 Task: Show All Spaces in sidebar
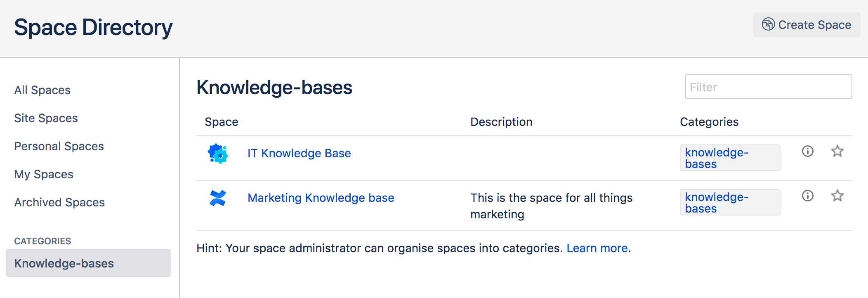pyautogui.click(x=42, y=90)
